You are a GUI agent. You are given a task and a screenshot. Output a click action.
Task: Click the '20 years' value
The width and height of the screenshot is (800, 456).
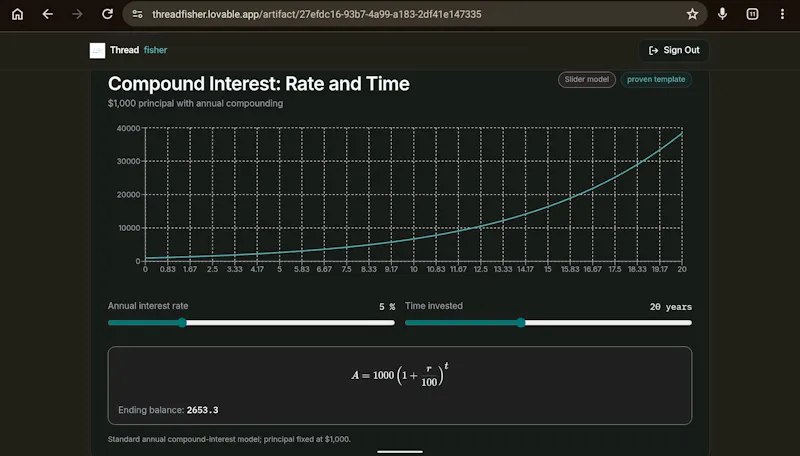point(671,307)
